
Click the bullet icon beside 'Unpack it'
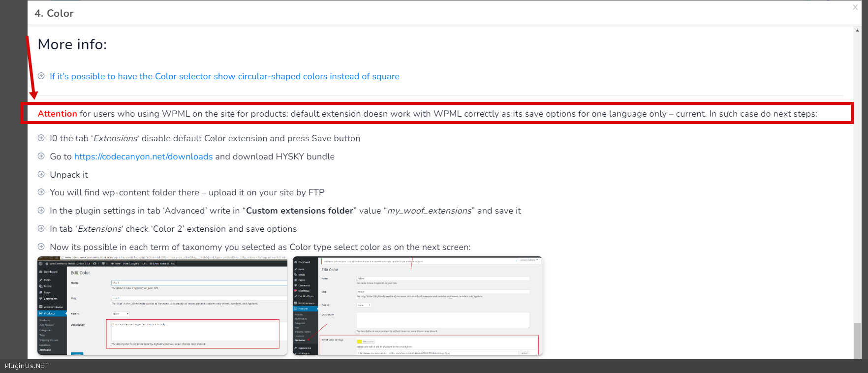(41, 174)
